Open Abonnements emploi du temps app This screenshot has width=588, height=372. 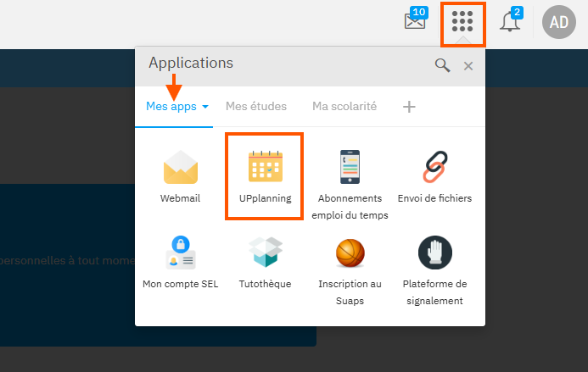click(x=350, y=183)
